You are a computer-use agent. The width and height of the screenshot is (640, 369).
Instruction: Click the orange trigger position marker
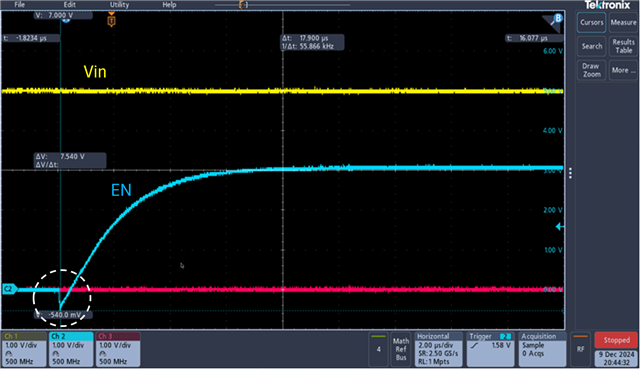pos(111,20)
